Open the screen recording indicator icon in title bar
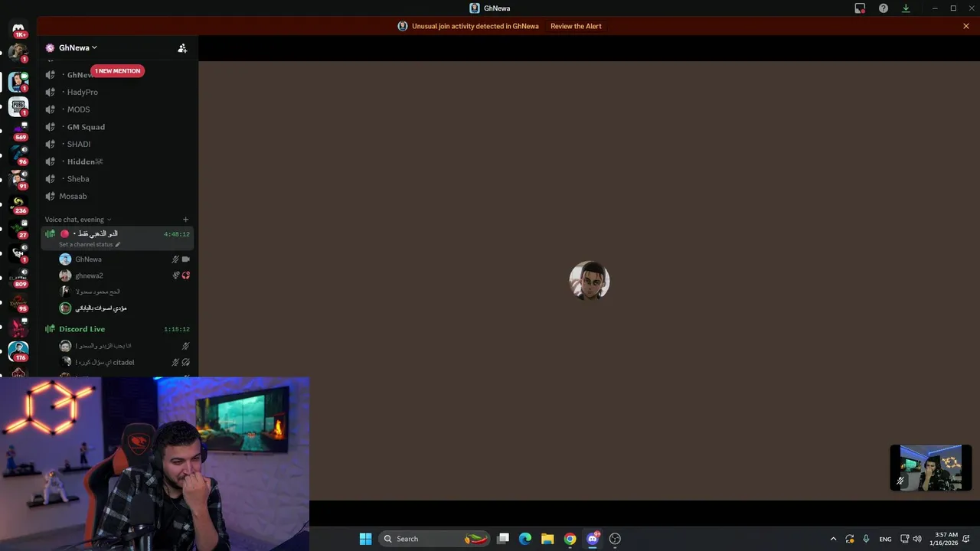980x551 pixels. coord(860,8)
